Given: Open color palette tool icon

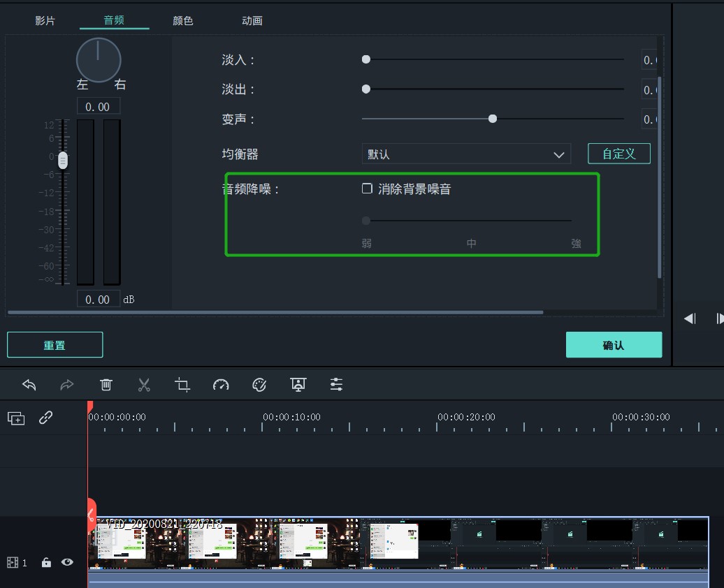Looking at the screenshot, I should click(259, 385).
